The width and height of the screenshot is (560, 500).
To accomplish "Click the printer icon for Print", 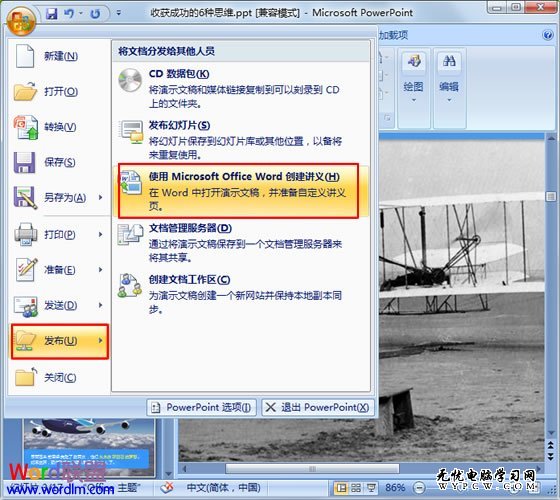I will pos(25,234).
